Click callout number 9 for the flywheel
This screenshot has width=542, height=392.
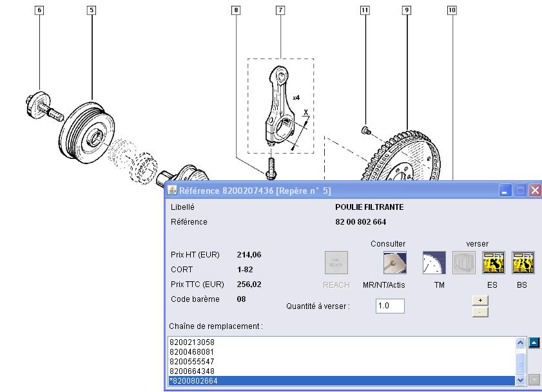406,10
